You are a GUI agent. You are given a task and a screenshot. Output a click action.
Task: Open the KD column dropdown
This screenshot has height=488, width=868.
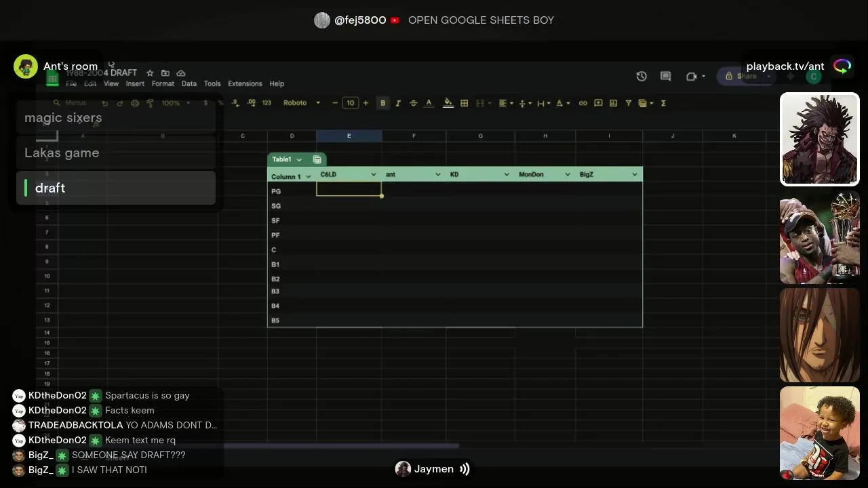[x=506, y=175]
